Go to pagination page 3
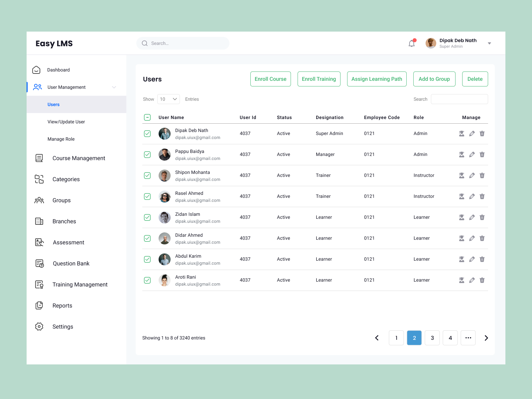532x399 pixels. 432,338
